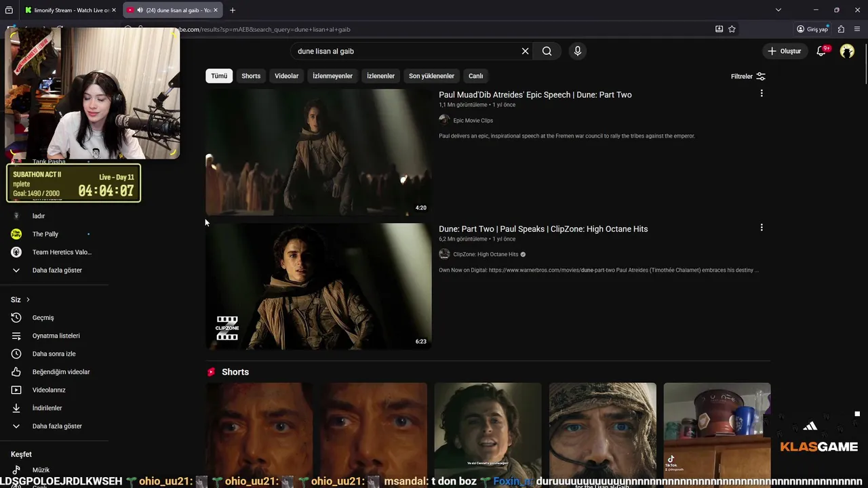Select the İzlenmeyenler filter chip
The width and height of the screenshot is (868, 488).
(x=332, y=76)
